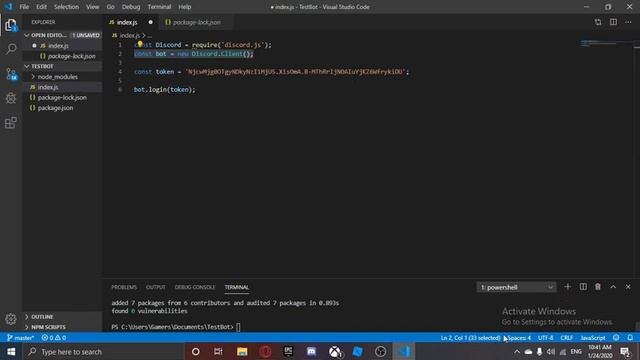Switch to the Output panel tab
This screenshot has width=640, height=360.
tap(156, 287)
